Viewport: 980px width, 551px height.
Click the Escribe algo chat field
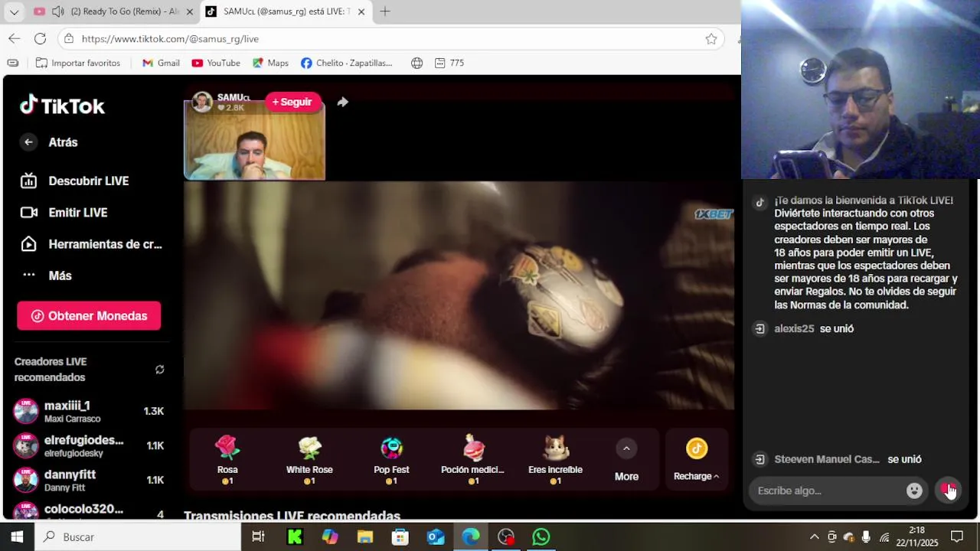[829, 491]
